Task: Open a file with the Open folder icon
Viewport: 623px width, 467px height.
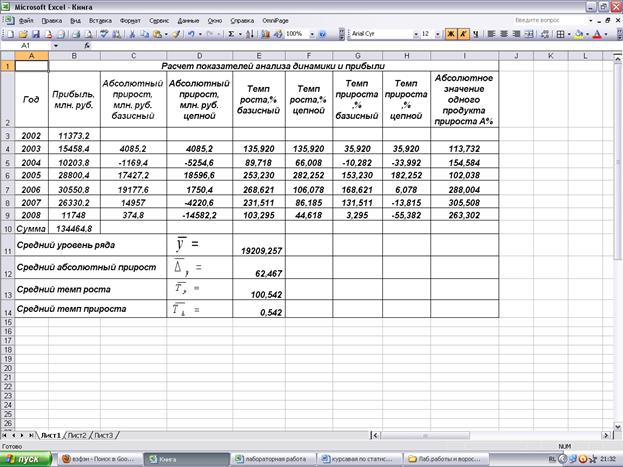Action: point(21,33)
